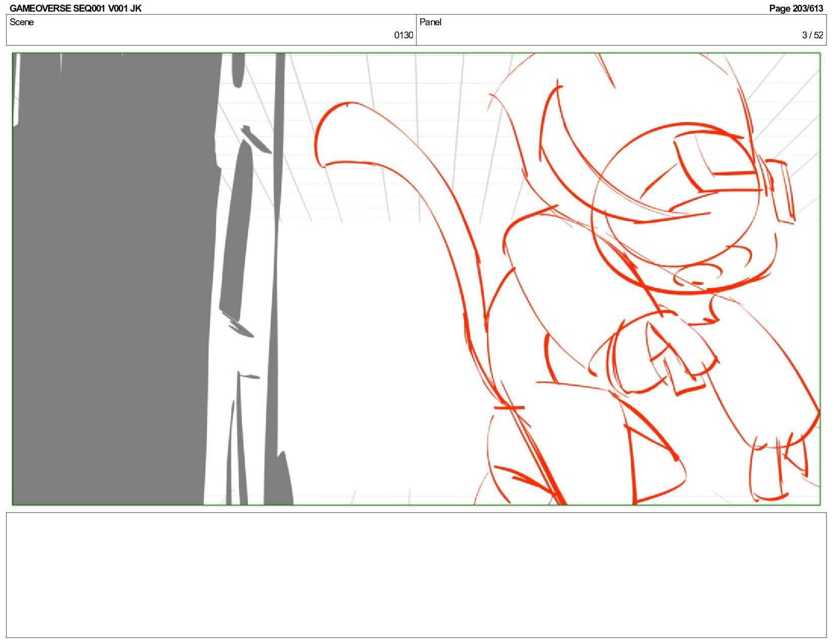This screenshot has height=644, width=834.
Task: Click the storyboard panel drawing
Action: [416, 279]
